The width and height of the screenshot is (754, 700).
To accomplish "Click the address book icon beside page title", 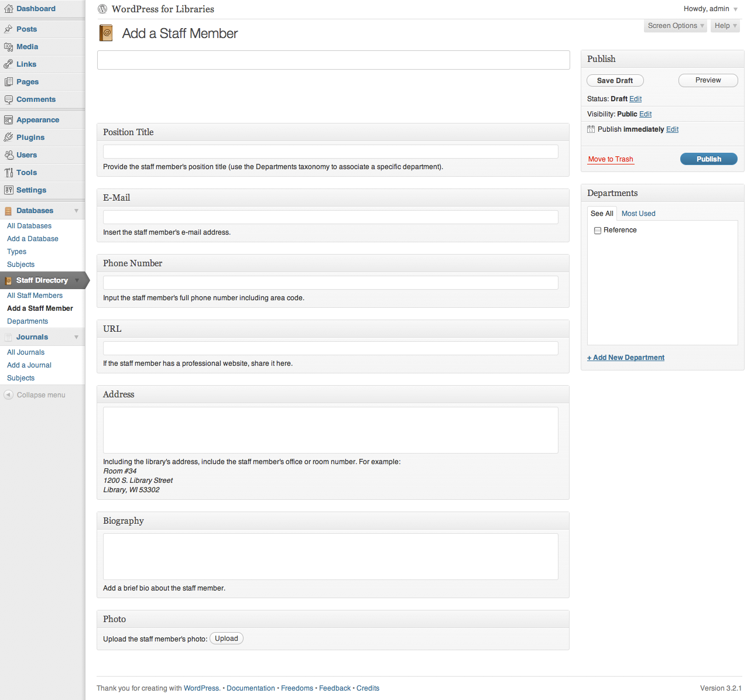I will [x=106, y=33].
